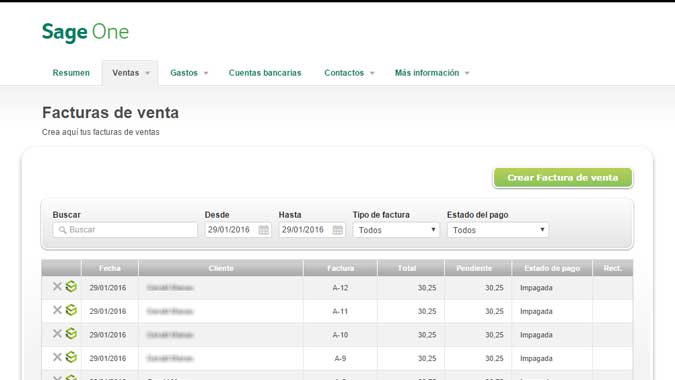This screenshot has width=675, height=380.
Task: Click invoice number A-10
Action: pyautogui.click(x=340, y=335)
